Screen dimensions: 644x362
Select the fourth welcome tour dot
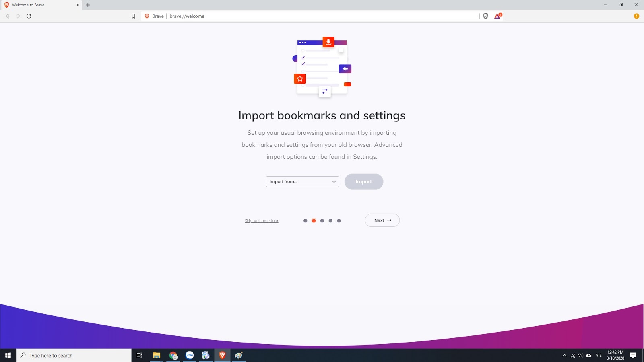[x=330, y=220]
